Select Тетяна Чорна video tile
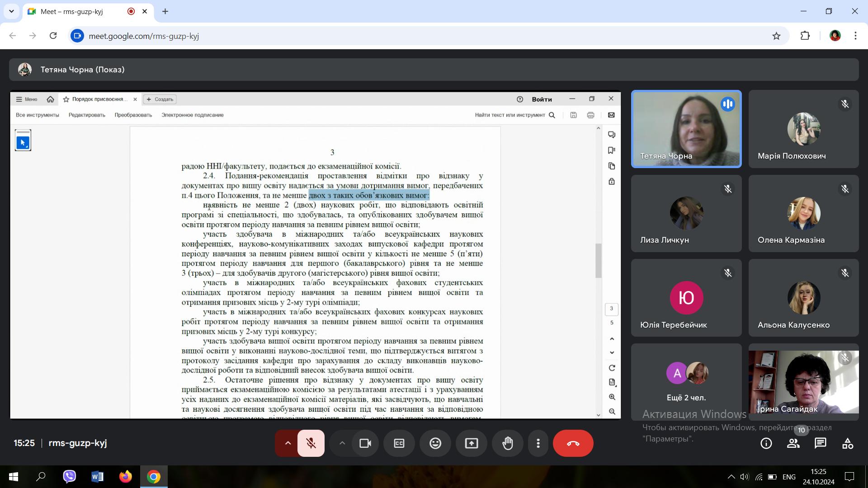This screenshot has height=488, width=868. click(x=686, y=129)
